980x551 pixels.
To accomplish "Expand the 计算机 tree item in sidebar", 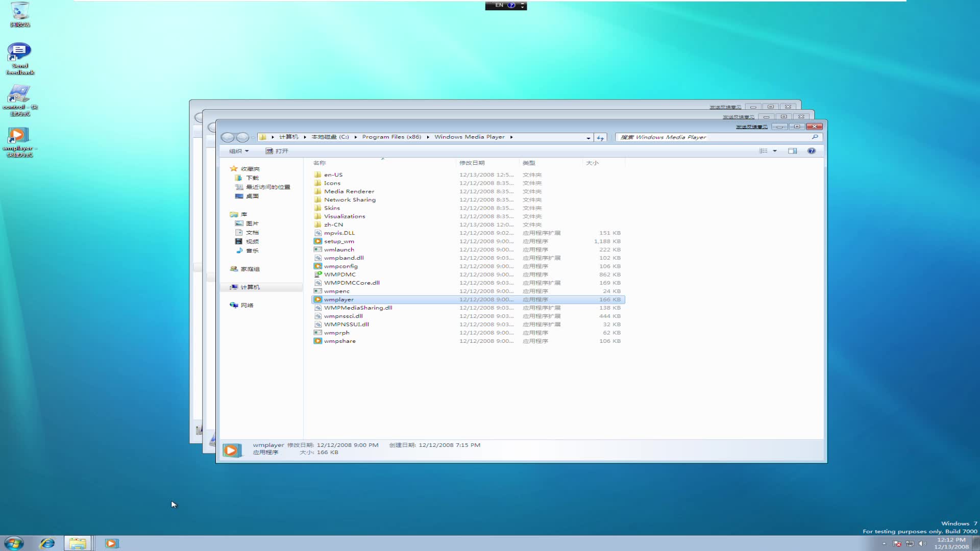I will coord(228,287).
